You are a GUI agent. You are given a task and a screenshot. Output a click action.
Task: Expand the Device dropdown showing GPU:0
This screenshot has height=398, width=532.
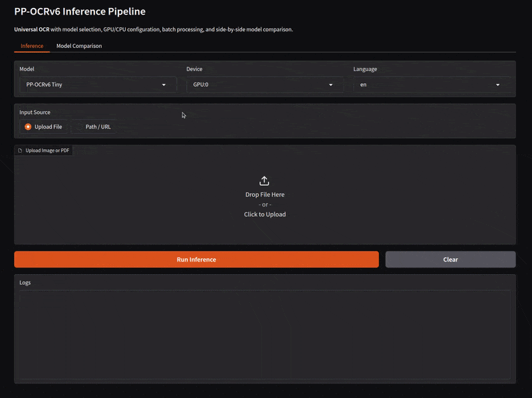265,85
